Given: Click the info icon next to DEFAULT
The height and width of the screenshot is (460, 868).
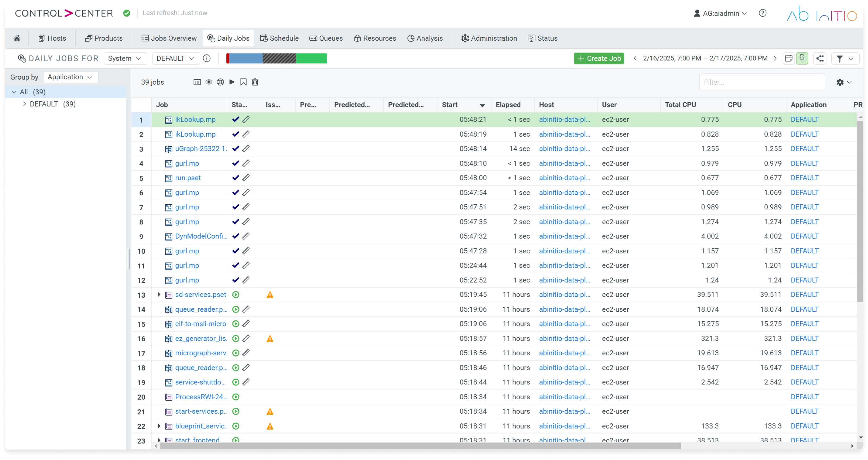Looking at the screenshot, I should point(207,58).
